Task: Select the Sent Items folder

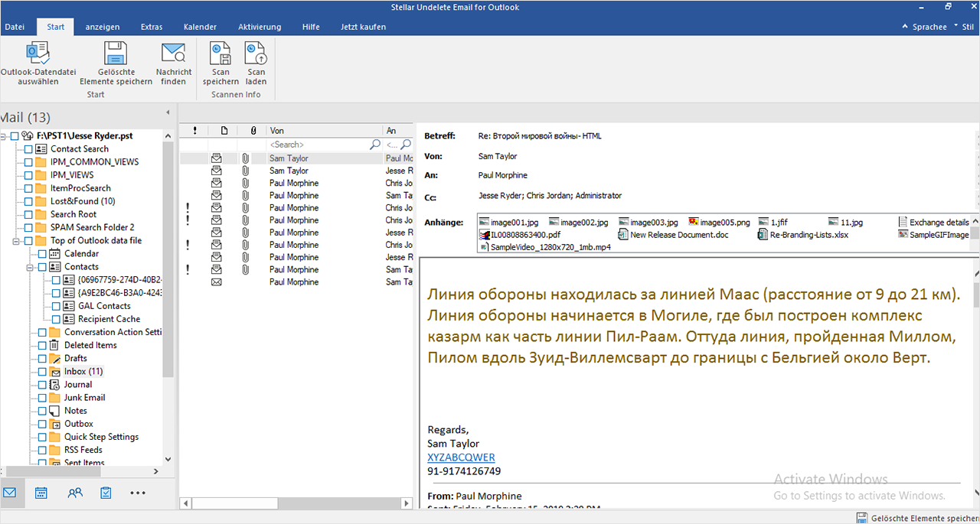Action: pos(84,463)
